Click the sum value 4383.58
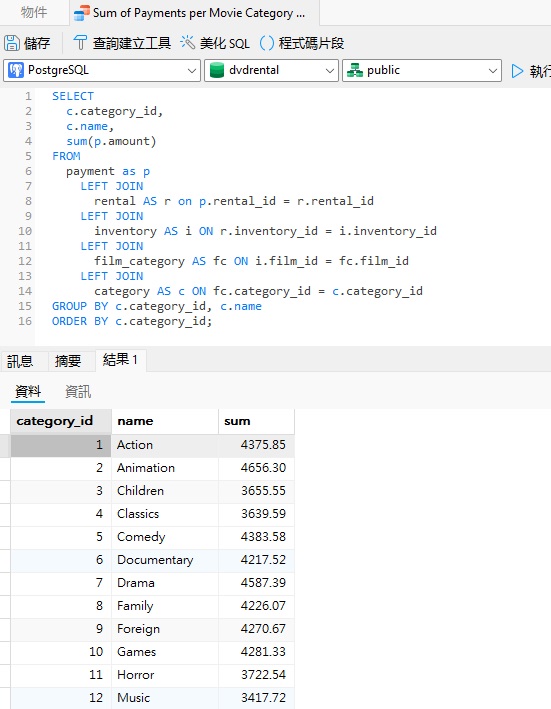551x709 pixels. click(256, 537)
